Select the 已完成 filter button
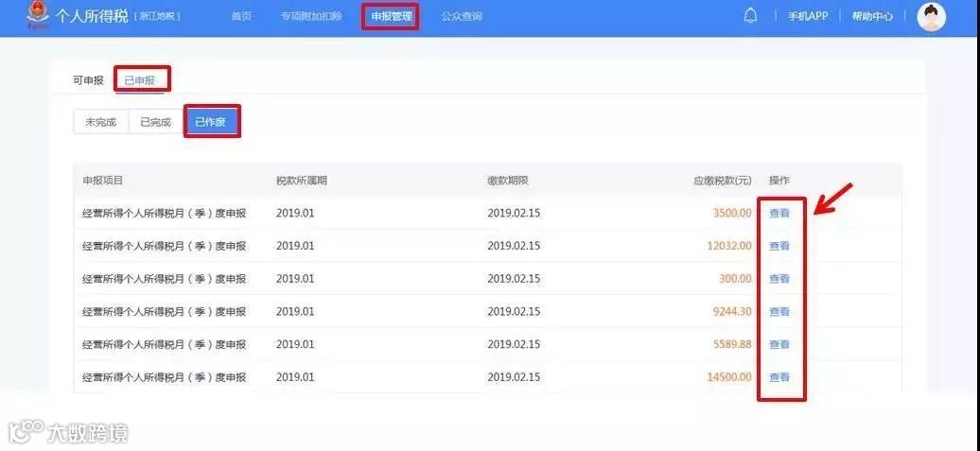 coord(155,122)
